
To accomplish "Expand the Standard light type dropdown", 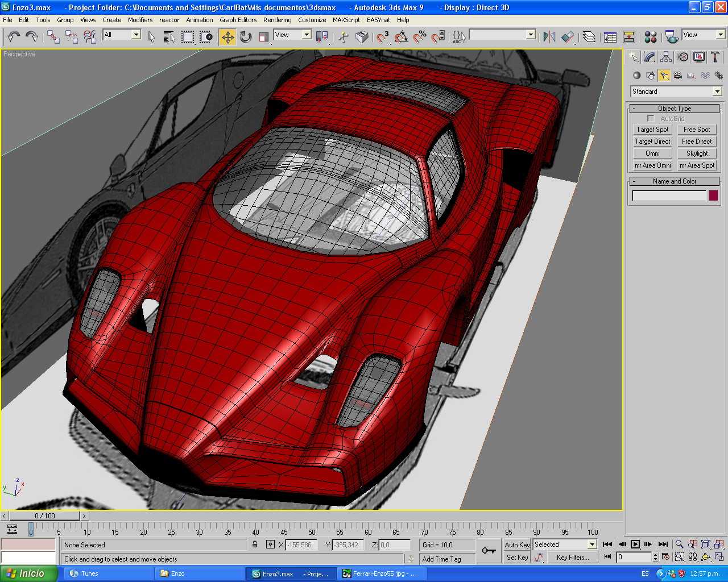I will [x=717, y=92].
